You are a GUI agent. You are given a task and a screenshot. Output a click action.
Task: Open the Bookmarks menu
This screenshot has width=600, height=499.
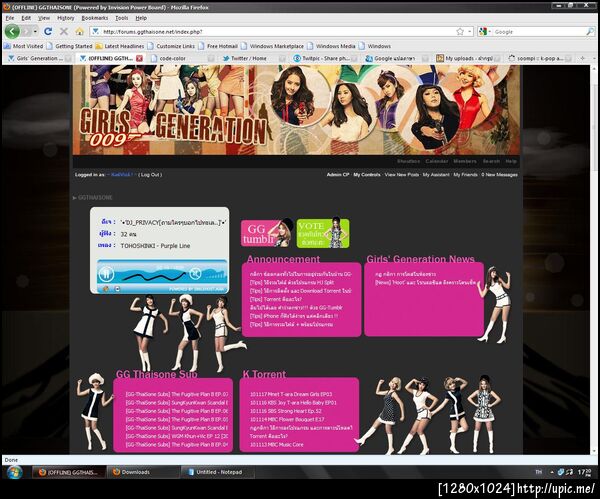(x=95, y=18)
